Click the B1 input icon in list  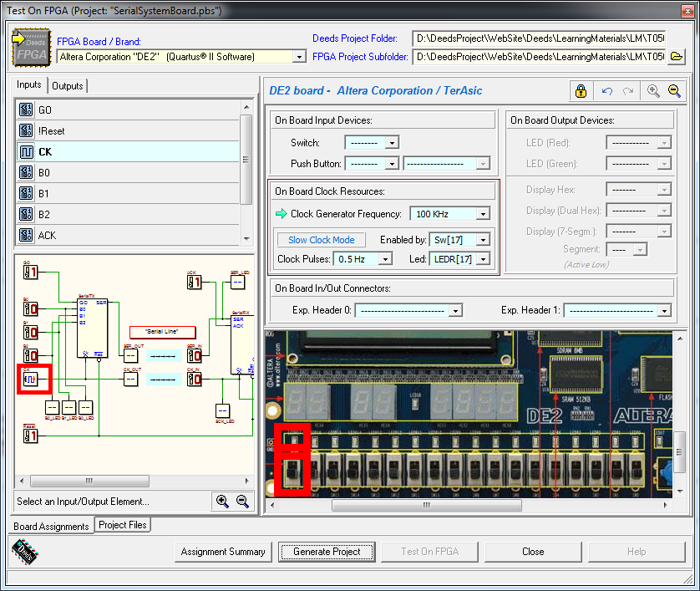pyautogui.click(x=26, y=193)
